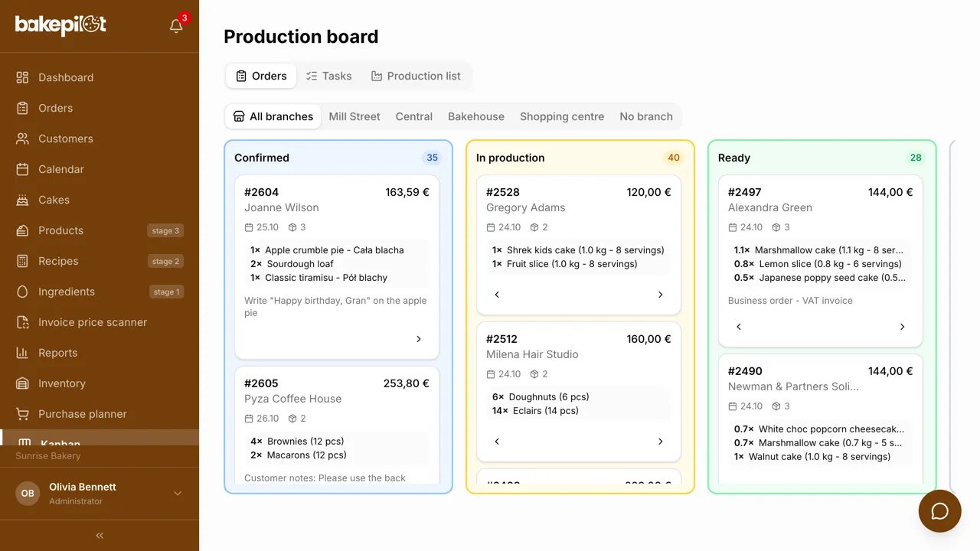Open order #2604 Joanne Wilson card
The height and width of the screenshot is (551, 980).
tap(337, 267)
